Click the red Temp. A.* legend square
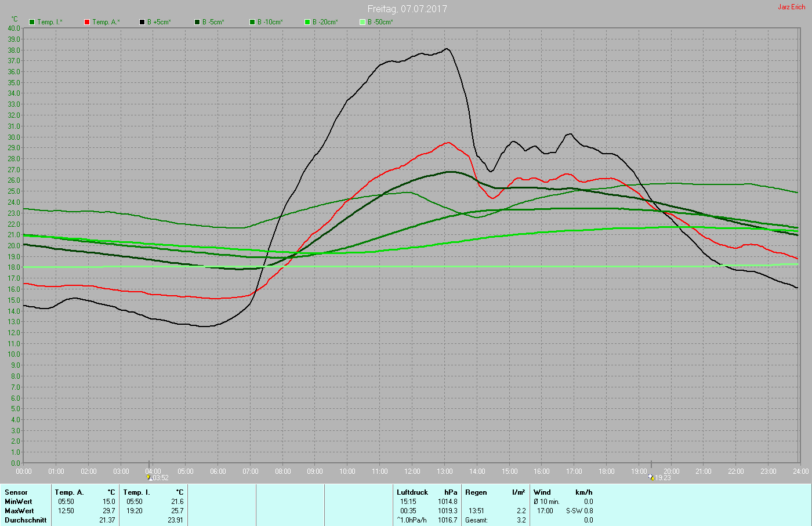This screenshot has height=526, width=812. click(x=87, y=22)
